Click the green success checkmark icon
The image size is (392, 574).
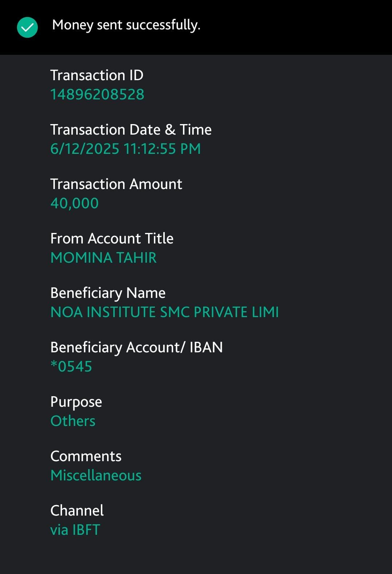(x=27, y=27)
